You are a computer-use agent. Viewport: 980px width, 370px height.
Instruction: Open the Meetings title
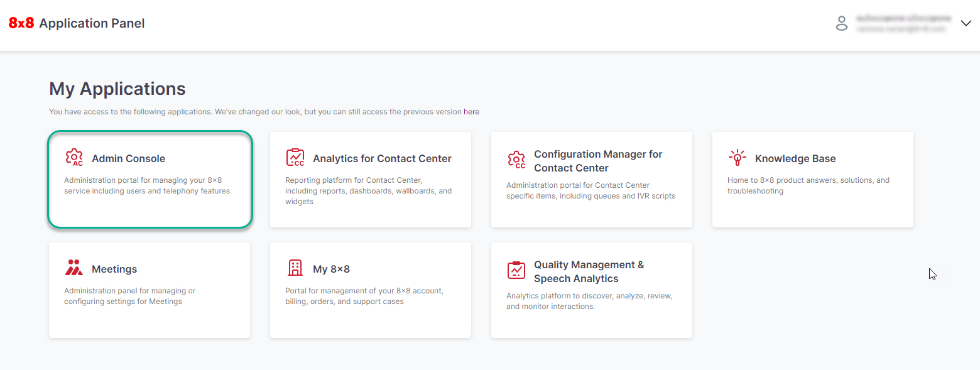pyautogui.click(x=114, y=269)
